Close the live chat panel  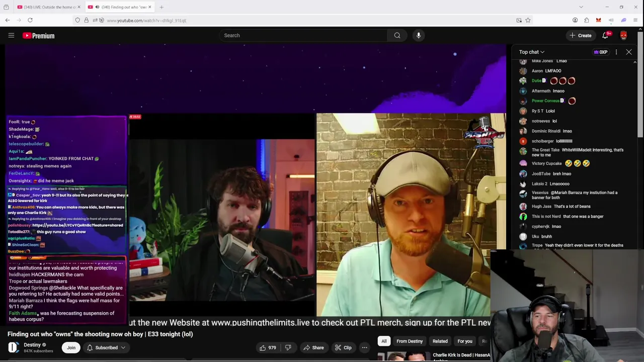click(x=629, y=52)
